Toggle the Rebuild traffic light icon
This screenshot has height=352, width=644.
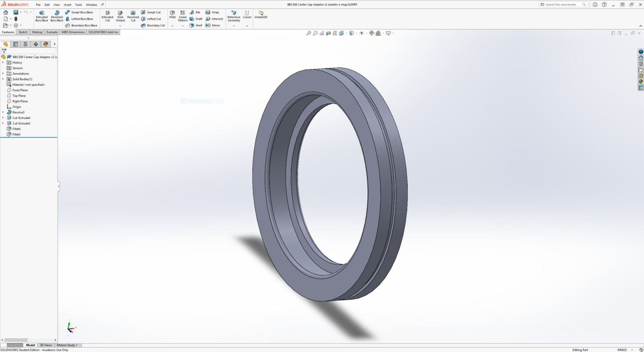(x=16, y=19)
